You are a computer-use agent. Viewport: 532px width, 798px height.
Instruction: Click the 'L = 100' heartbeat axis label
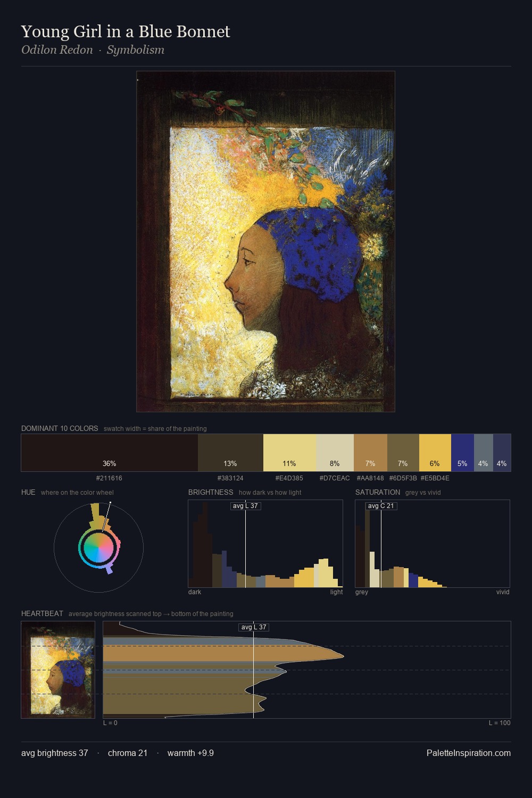pos(500,723)
